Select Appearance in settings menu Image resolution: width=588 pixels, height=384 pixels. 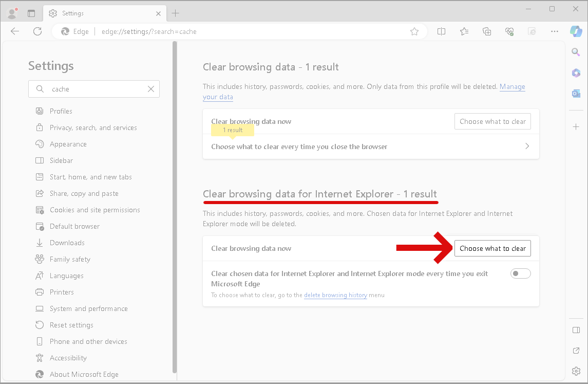pos(61,144)
